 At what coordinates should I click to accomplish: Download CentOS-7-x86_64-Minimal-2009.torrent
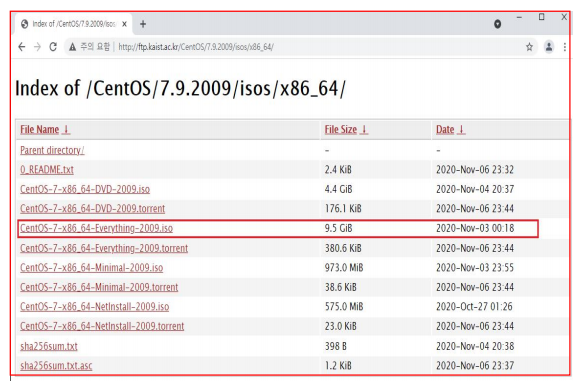(99, 287)
